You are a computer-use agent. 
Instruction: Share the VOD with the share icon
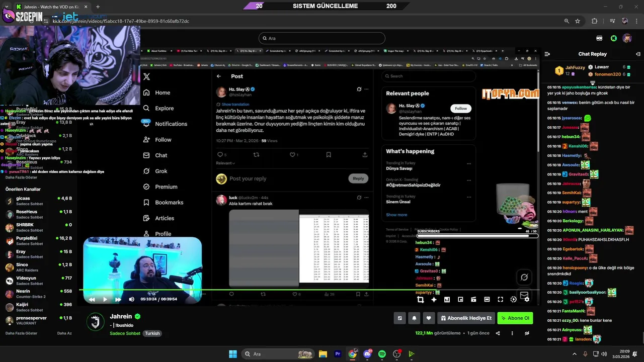point(498,333)
